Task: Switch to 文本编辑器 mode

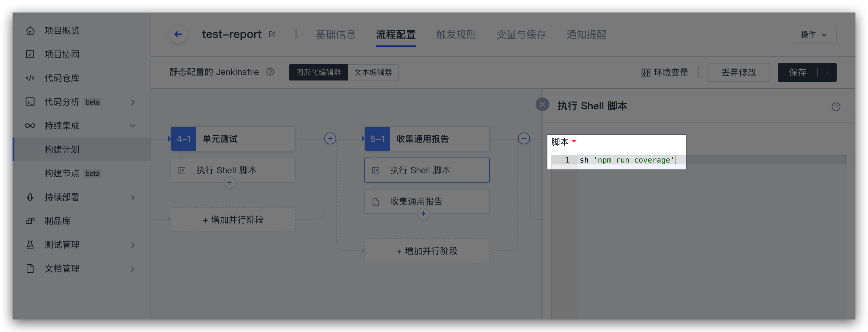Action: click(373, 72)
